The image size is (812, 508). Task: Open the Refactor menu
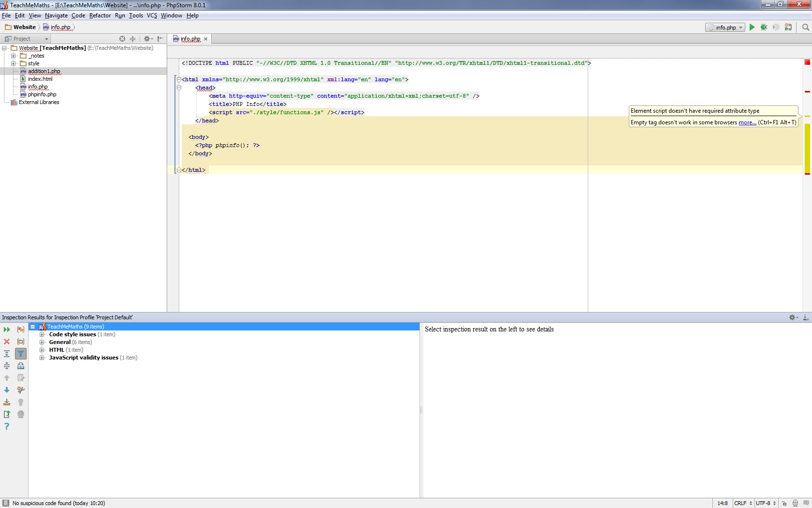click(100, 15)
